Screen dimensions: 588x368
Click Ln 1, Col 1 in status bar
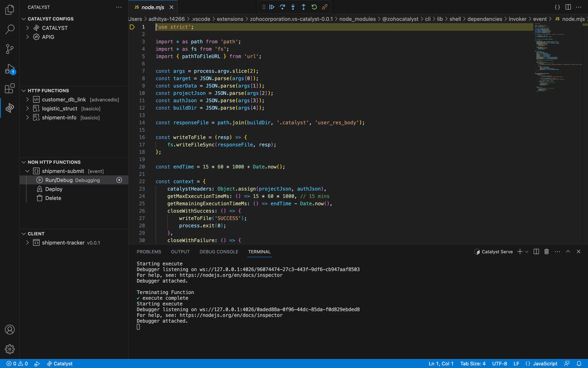tap(441, 364)
